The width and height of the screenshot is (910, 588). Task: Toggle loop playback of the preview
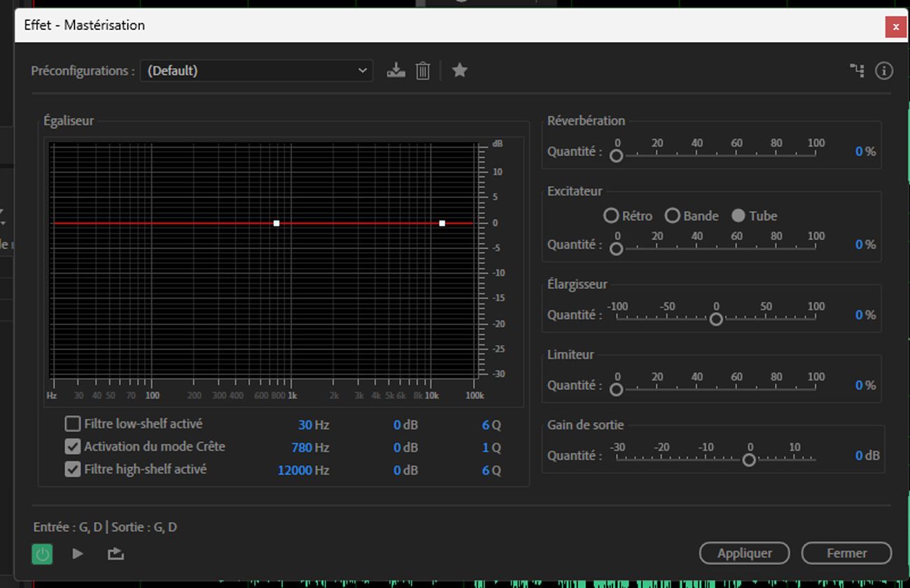[115, 554]
